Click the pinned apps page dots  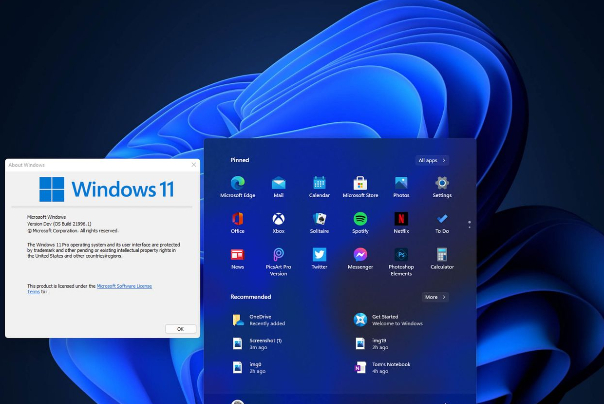pos(469,224)
